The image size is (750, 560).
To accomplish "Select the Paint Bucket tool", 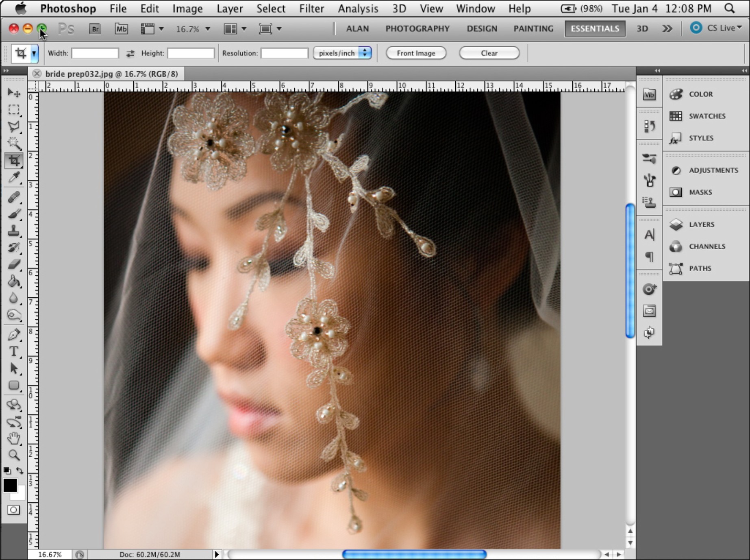I will click(14, 281).
